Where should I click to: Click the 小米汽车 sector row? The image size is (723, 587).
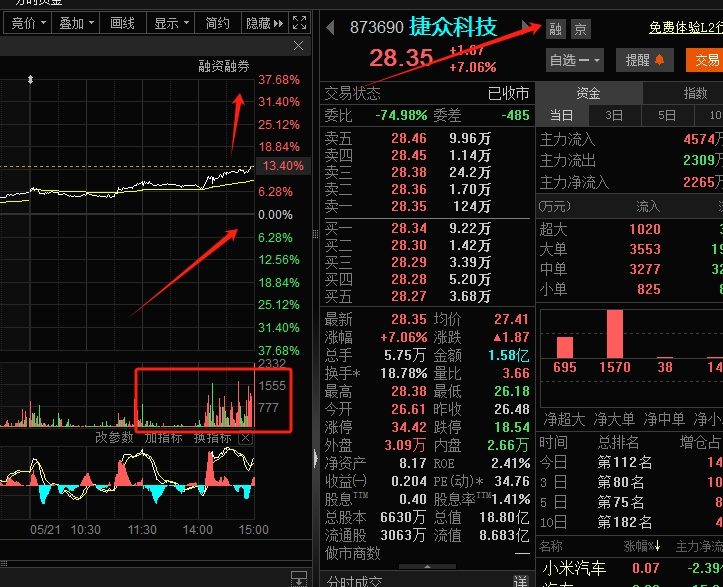[629, 568]
